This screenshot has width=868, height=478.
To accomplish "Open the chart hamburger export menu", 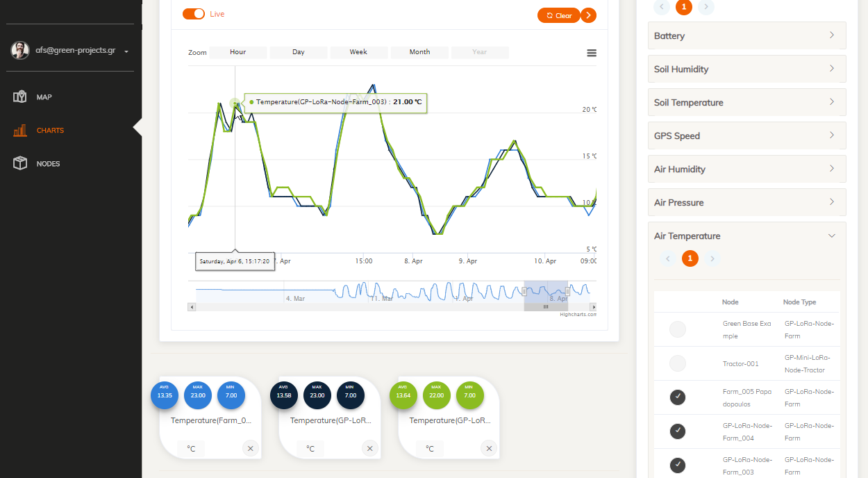I will [x=592, y=53].
